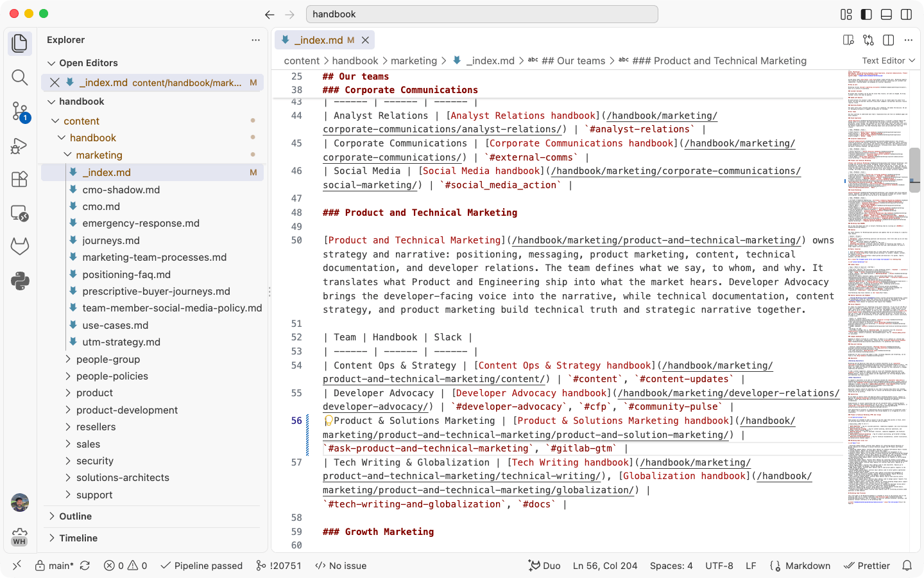
Task: Expand the solutions-architects folder
Action: 153,478
